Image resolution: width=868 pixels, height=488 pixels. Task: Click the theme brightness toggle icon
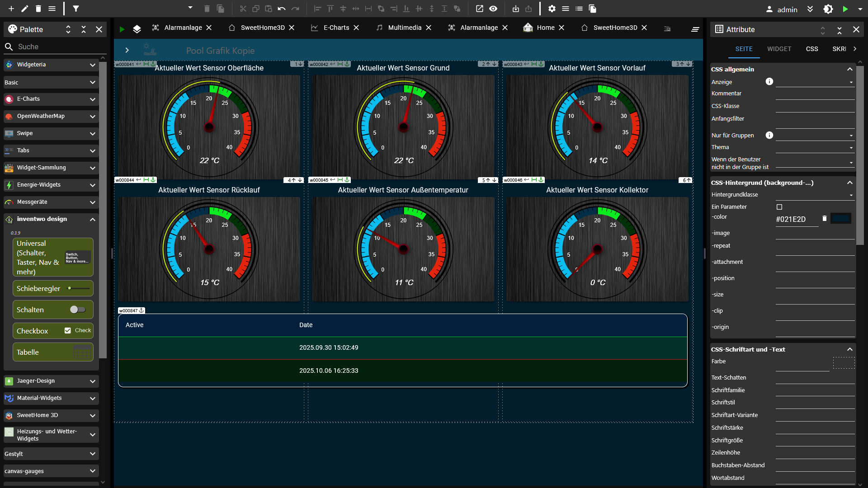[x=828, y=9]
